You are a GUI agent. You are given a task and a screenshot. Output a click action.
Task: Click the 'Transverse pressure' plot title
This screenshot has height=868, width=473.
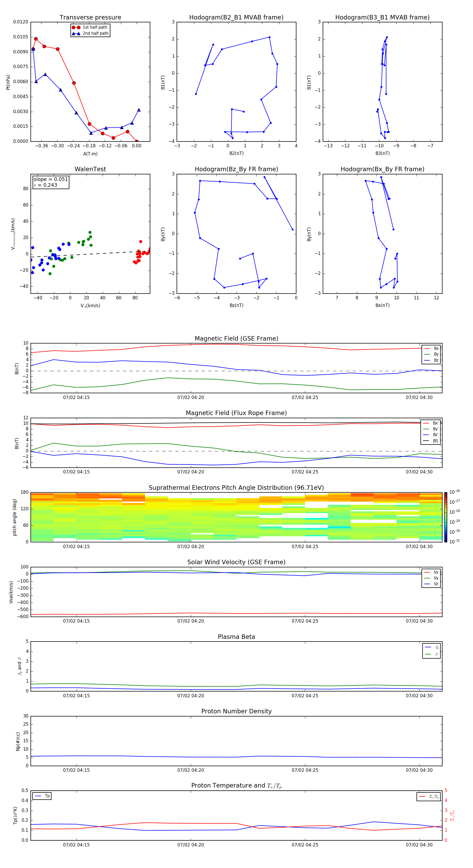[x=90, y=18]
